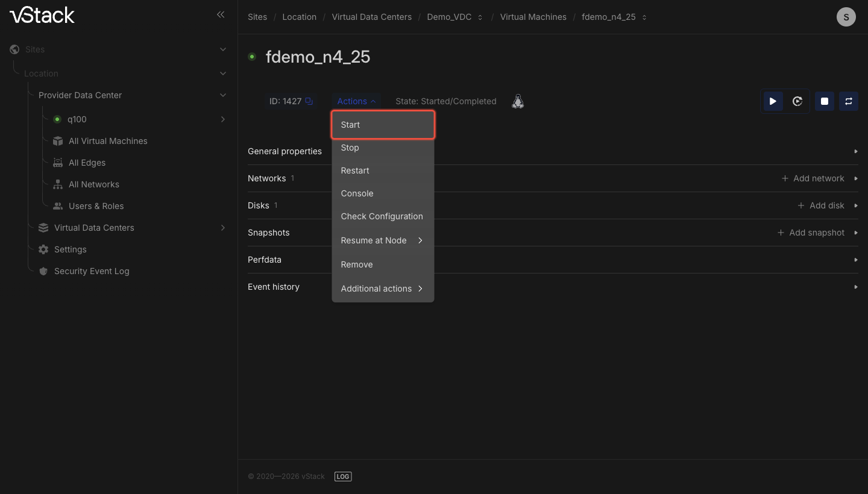Click the Linux penguin OS icon
Image resolution: width=868 pixels, height=494 pixels.
tap(518, 101)
